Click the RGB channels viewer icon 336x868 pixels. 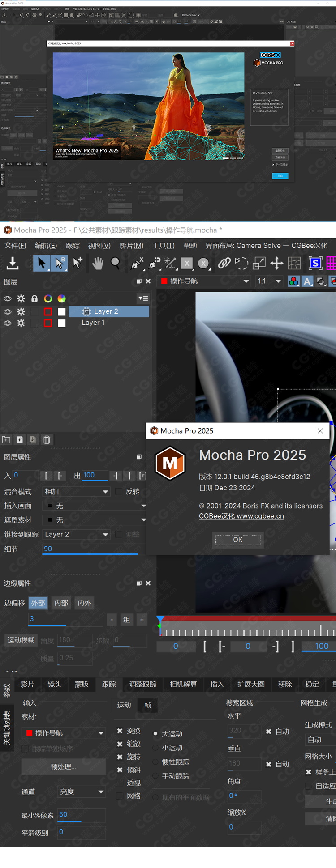click(293, 281)
